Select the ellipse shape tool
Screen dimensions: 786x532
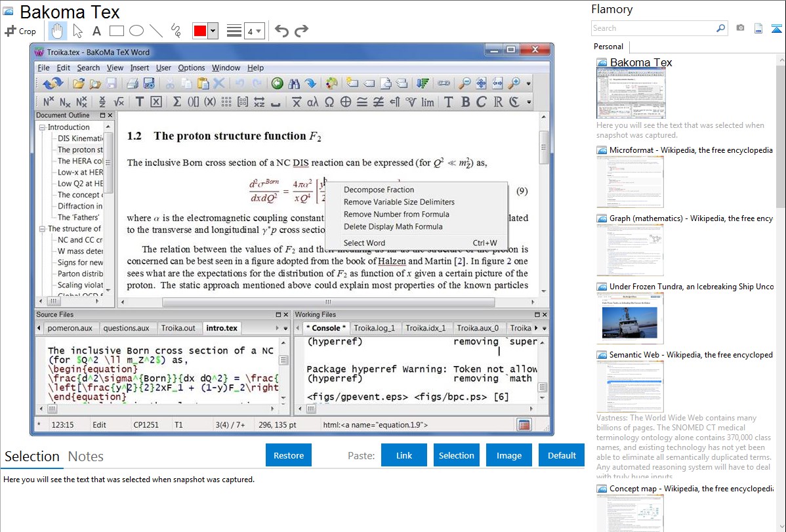[x=136, y=31]
